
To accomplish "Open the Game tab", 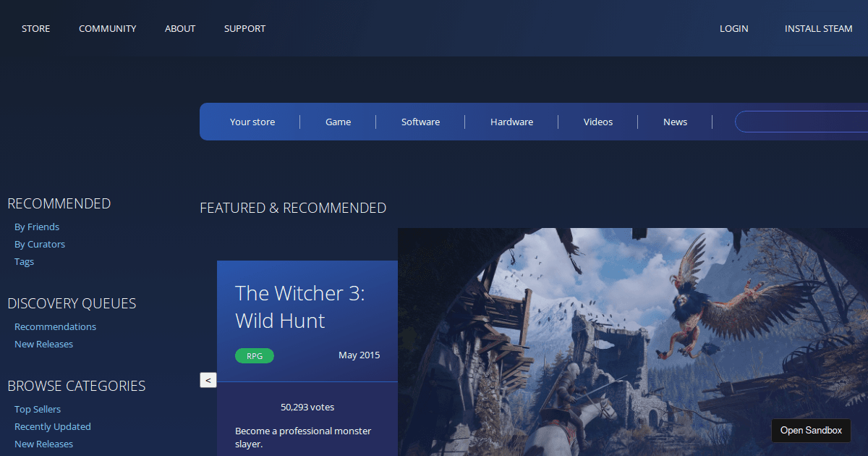I will [337, 122].
